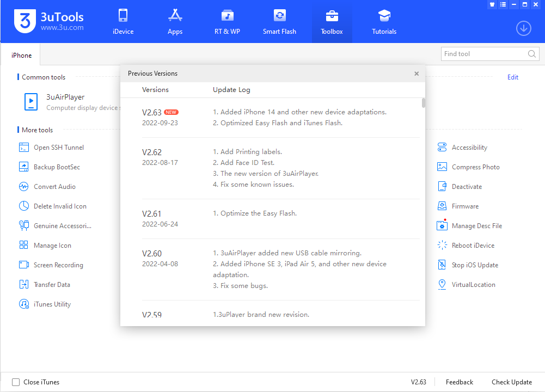Select V2.61 version entry
Image resolution: width=545 pixels, height=392 pixels.
151,214
